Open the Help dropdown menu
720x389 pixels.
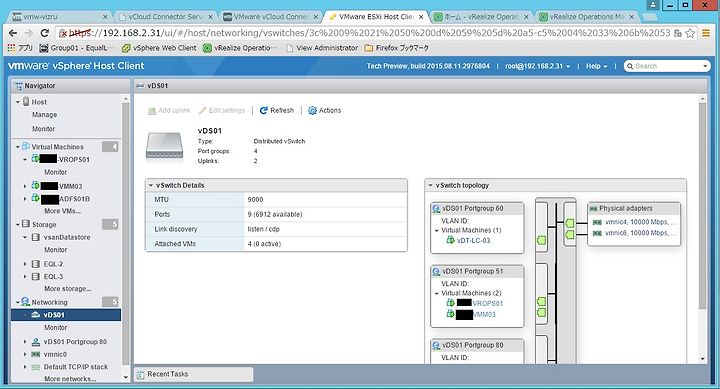tap(596, 66)
